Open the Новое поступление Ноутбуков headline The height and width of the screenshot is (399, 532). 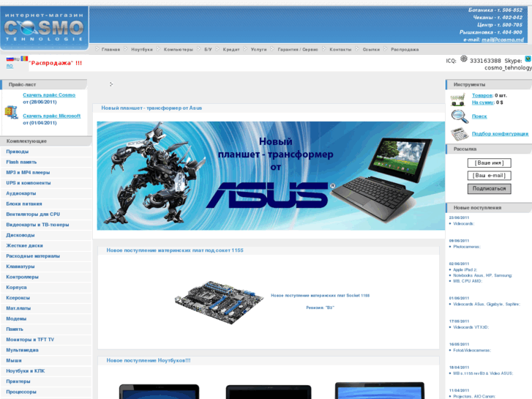tap(149, 360)
